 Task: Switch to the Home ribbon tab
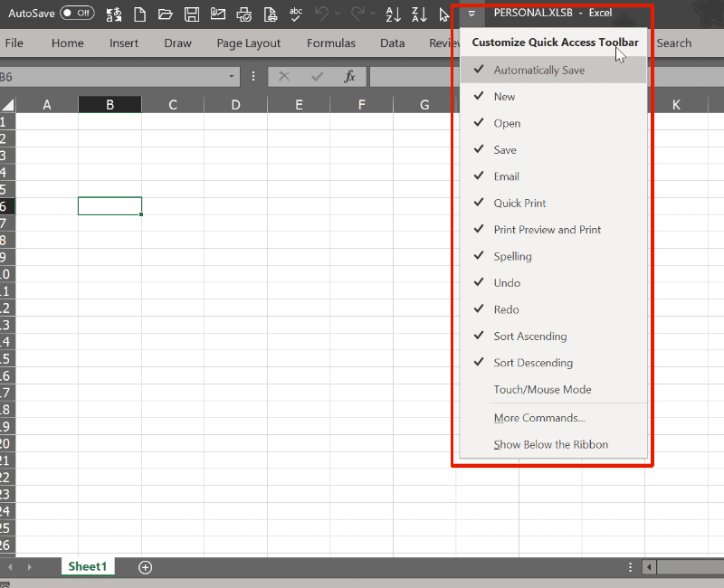67,43
